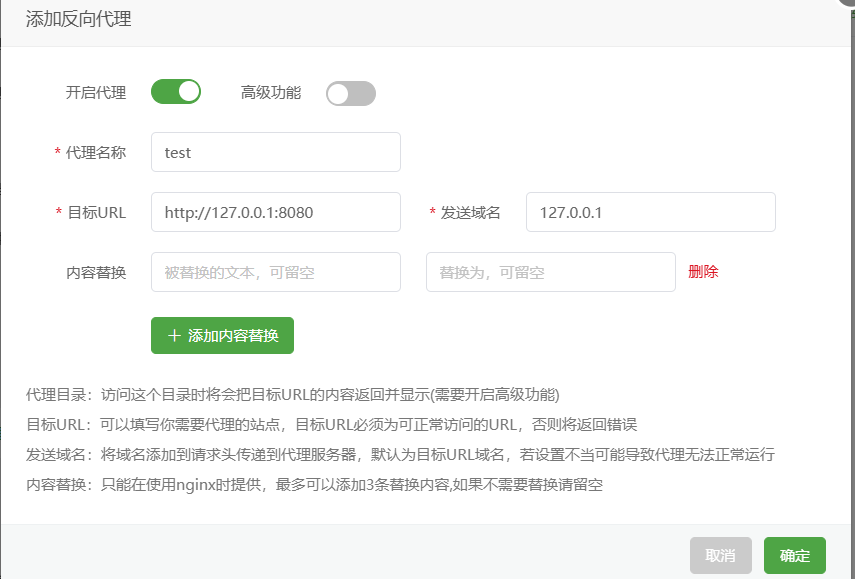Click the 添加反向代理 dialog title
This screenshot has height=579, width=855.
78,19
